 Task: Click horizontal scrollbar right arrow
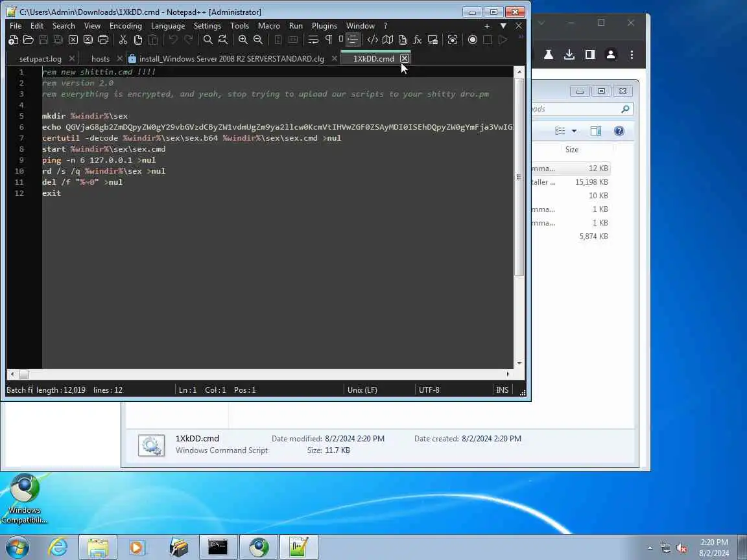coord(508,374)
